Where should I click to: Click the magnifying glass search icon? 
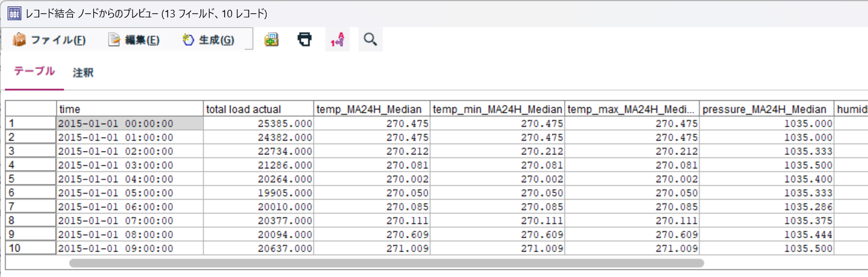(x=371, y=39)
